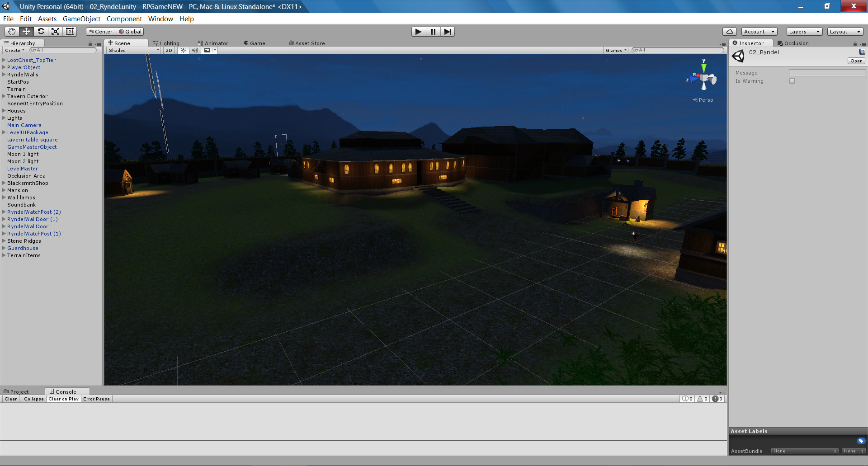The height and width of the screenshot is (466, 868).
Task: Open Hierarchy panel options menu
Action: [98, 44]
